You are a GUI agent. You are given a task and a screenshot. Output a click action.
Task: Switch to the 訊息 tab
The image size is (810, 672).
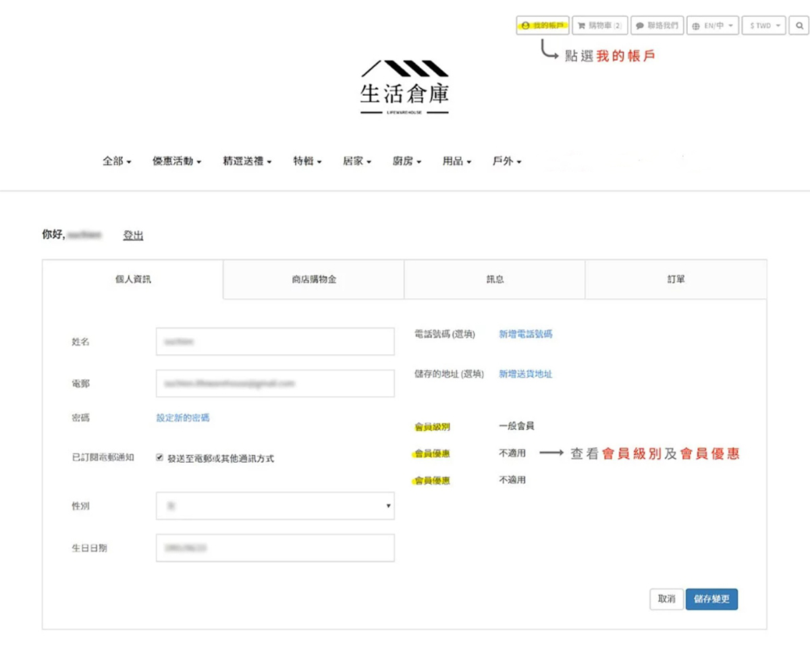tap(494, 279)
